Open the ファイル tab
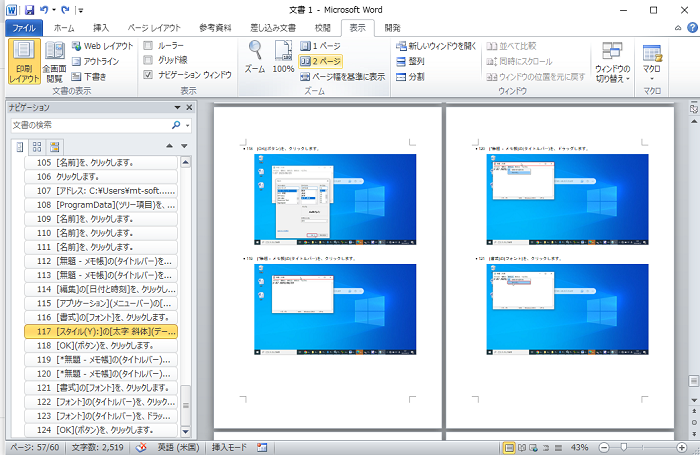Viewport: 700px width, 455px height. point(24,28)
